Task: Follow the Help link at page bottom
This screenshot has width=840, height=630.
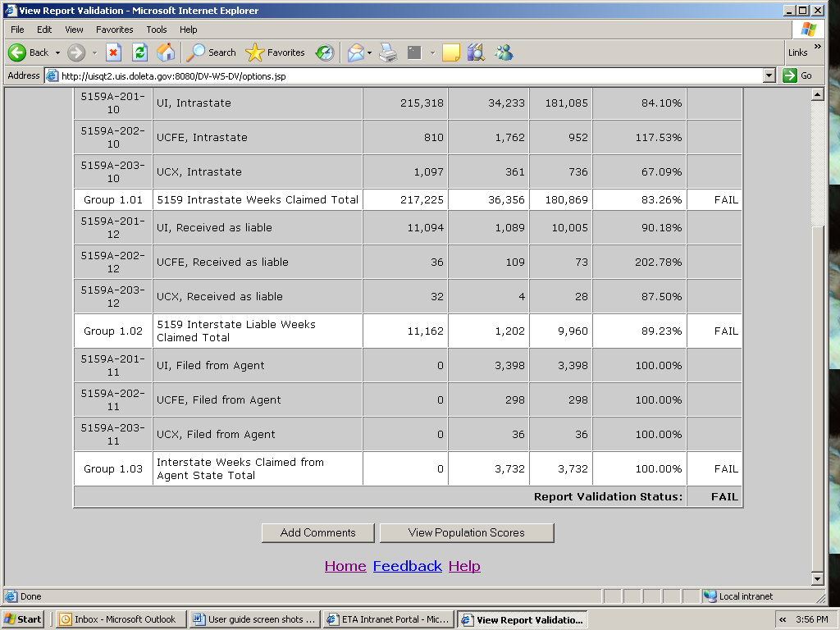Action: tap(464, 566)
